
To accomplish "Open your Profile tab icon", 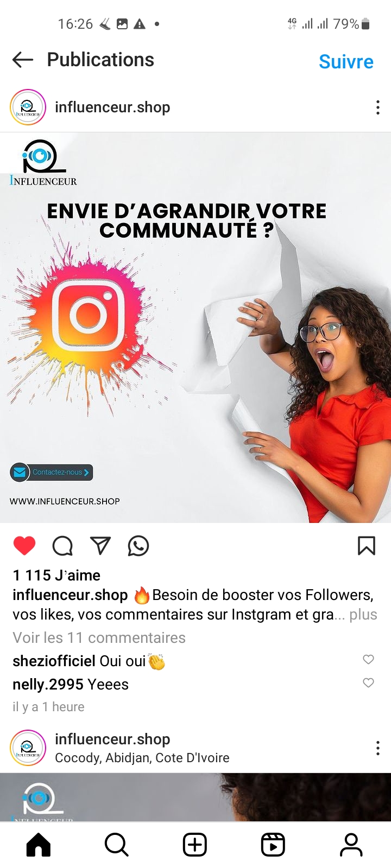I will coord(351,845).
